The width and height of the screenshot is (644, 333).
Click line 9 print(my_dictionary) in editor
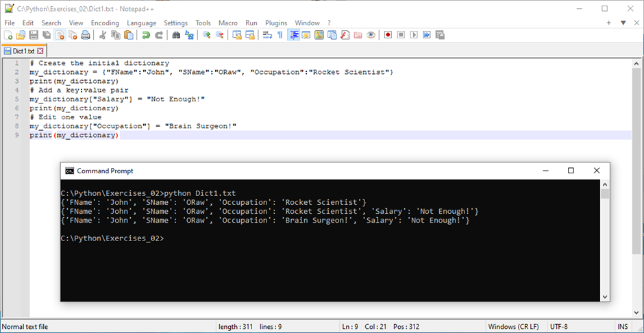point(74,136)
